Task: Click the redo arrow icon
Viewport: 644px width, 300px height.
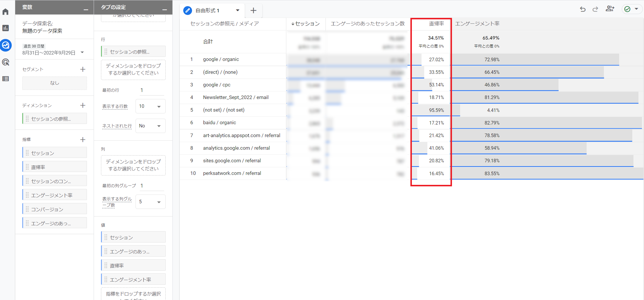Action: coord(595,9)
